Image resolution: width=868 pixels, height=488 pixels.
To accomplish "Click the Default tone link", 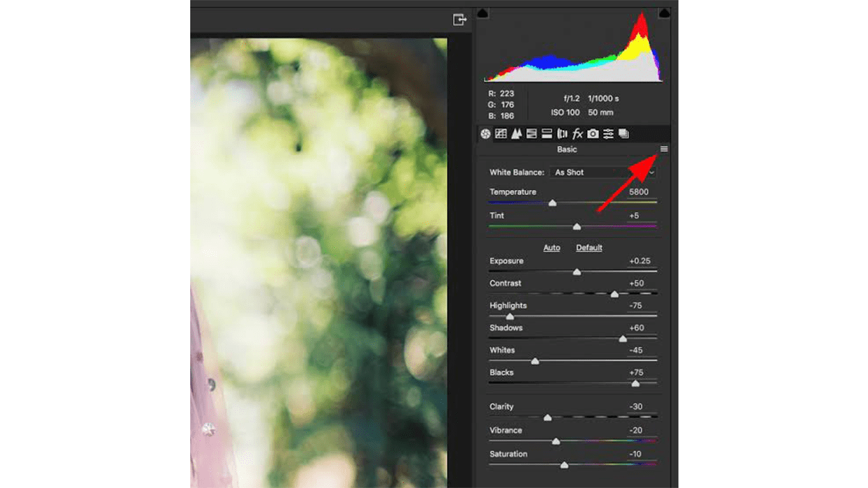I will click(x=589, y=247).
